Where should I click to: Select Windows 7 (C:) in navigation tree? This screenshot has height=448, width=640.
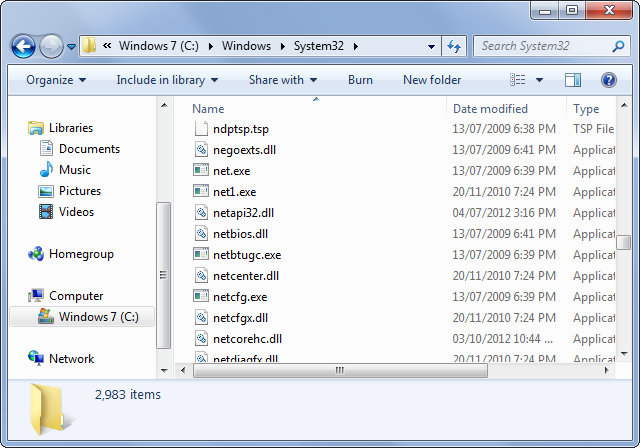[98, 317]
